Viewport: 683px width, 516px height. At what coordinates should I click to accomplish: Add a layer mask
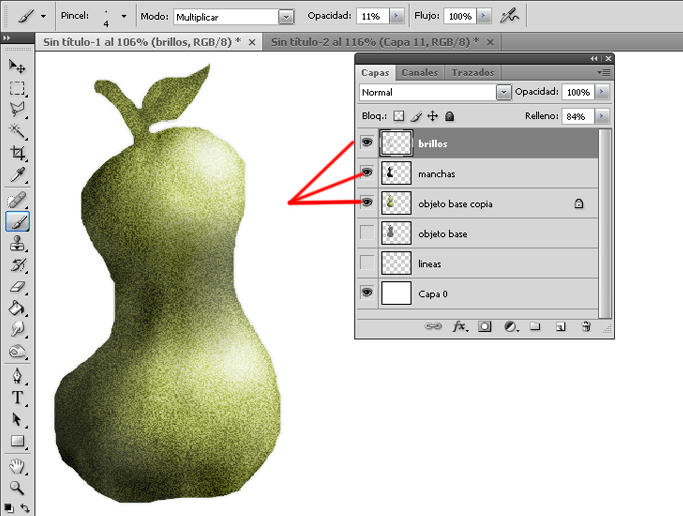tap(484, 326)
